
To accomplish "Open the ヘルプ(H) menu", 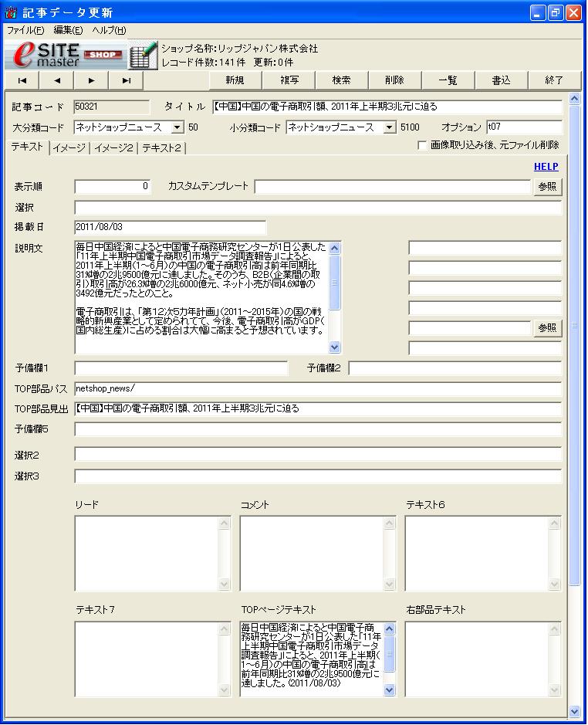I will [109, 31].
